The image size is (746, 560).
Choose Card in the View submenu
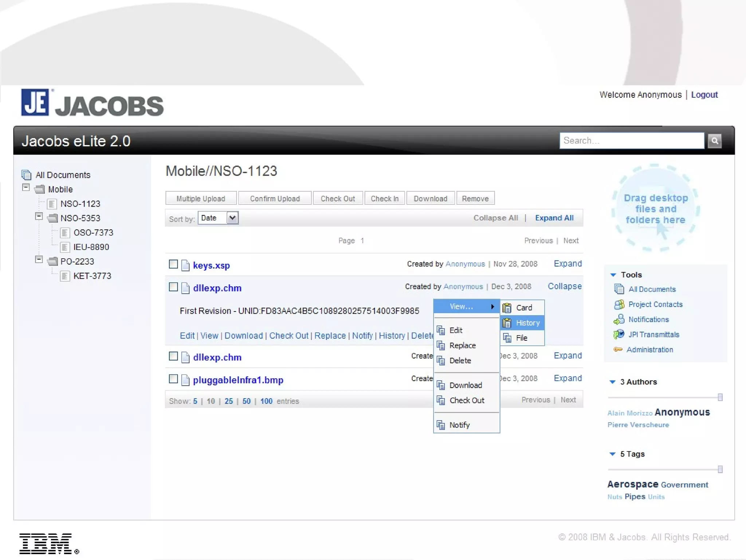(522, 308)
